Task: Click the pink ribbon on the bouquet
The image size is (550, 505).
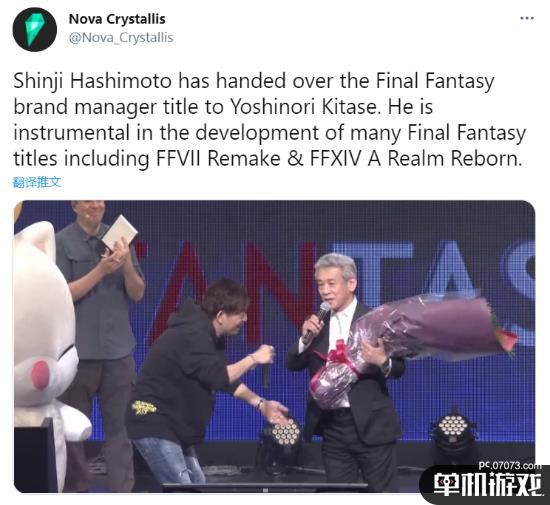Action: 337,359
